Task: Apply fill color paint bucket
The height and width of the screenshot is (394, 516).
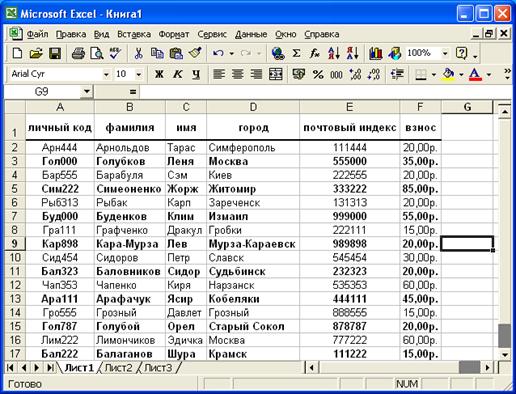Action: [449, 74]
